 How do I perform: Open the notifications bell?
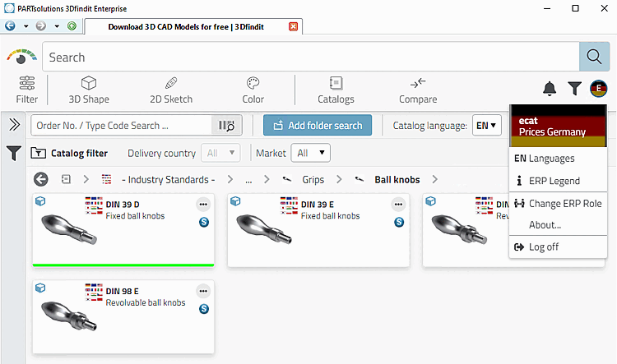click(550, 89)
